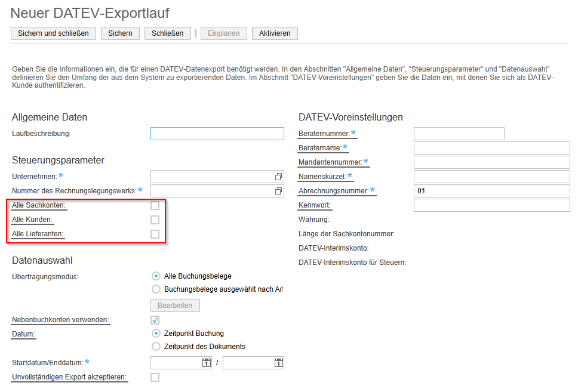Uncheck Nebenbuchkonten verwenden checkbox
Screen dimensions: 578x392
155,320
